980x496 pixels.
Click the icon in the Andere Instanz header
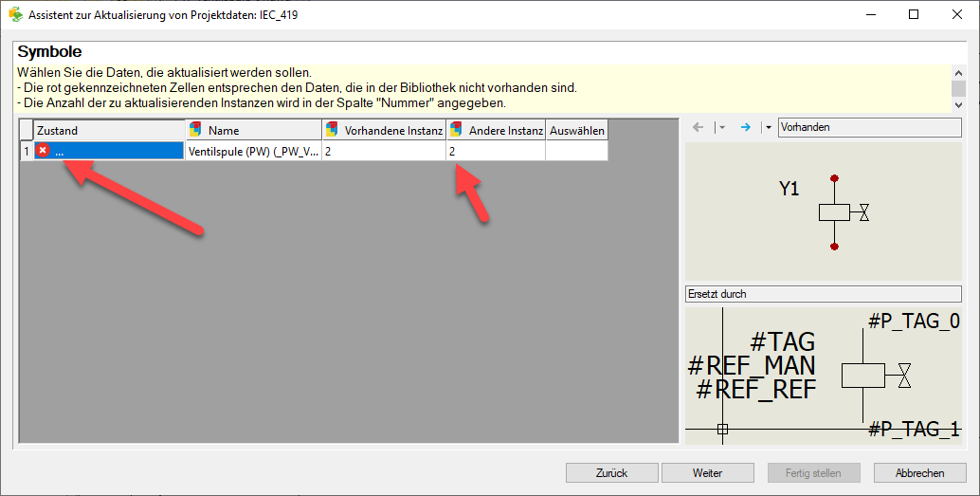456,130
